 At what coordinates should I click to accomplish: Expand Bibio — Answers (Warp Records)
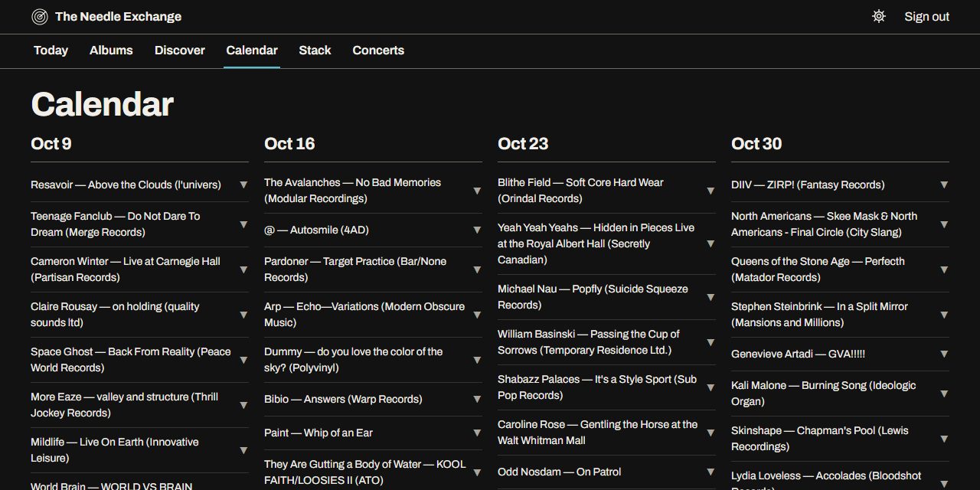(x=373, y=399)
